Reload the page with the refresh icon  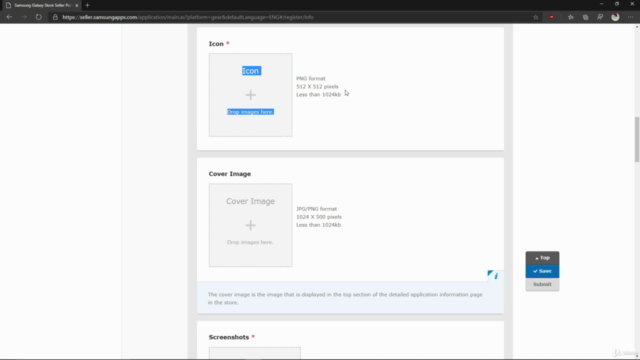point(38,17)
